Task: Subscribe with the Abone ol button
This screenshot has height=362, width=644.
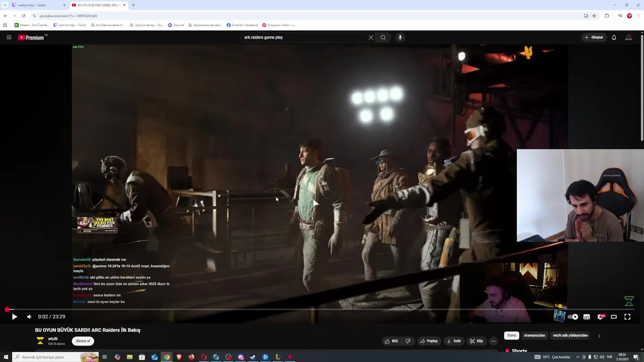Action: (x=83, y=341)
